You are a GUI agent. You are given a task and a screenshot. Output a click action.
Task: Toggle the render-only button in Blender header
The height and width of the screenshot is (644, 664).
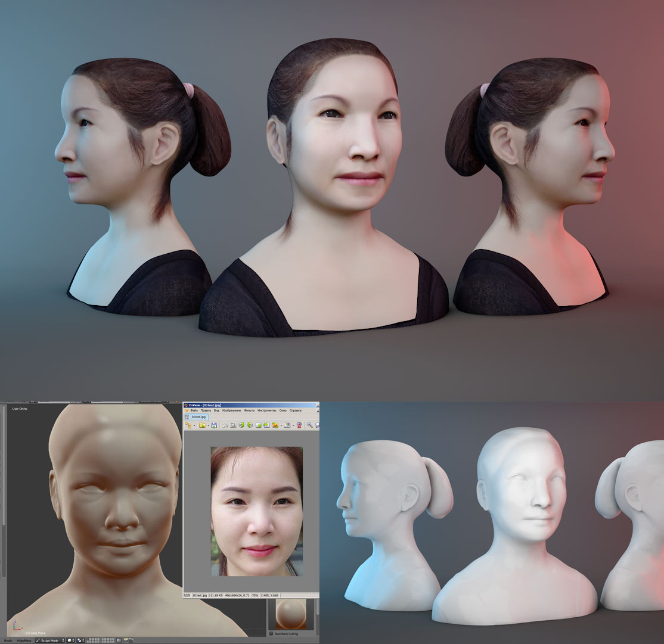tap(119, 640)
